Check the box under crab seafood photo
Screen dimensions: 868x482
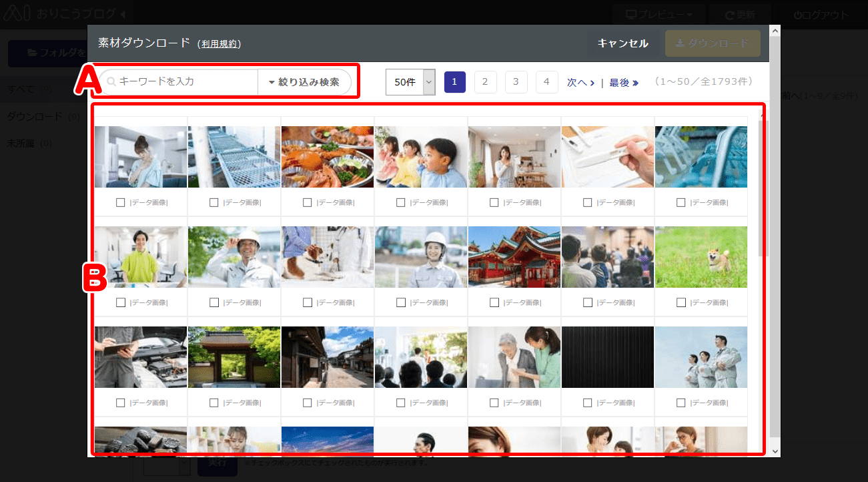click(307, 202)
